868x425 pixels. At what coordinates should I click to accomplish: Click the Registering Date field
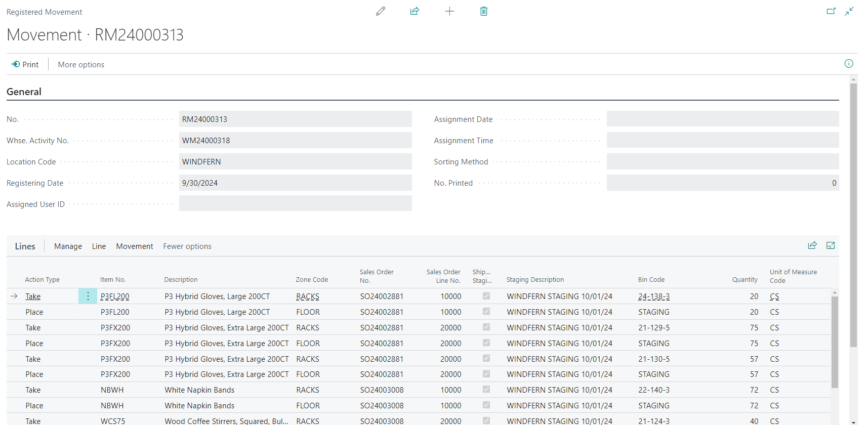pos(296,183)
